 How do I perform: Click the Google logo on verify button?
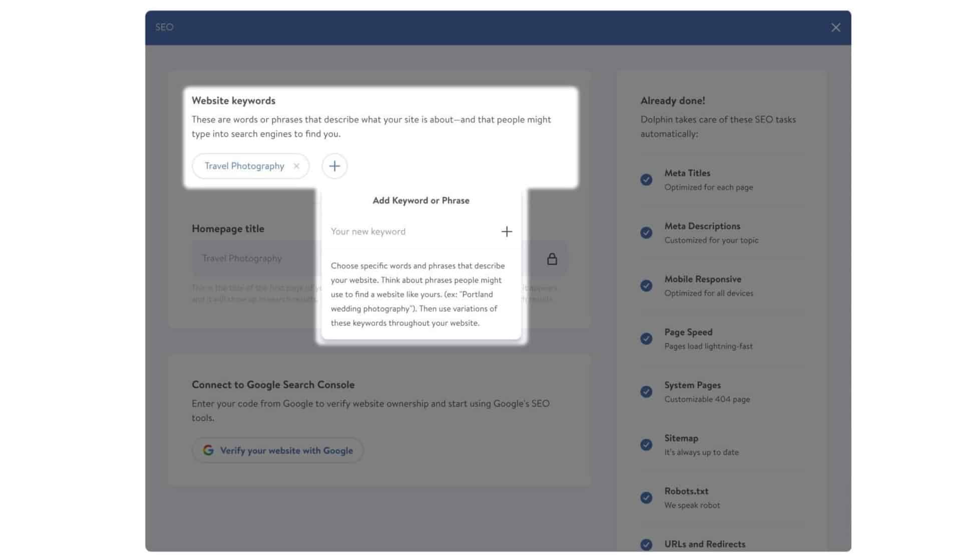click(208, 450)
